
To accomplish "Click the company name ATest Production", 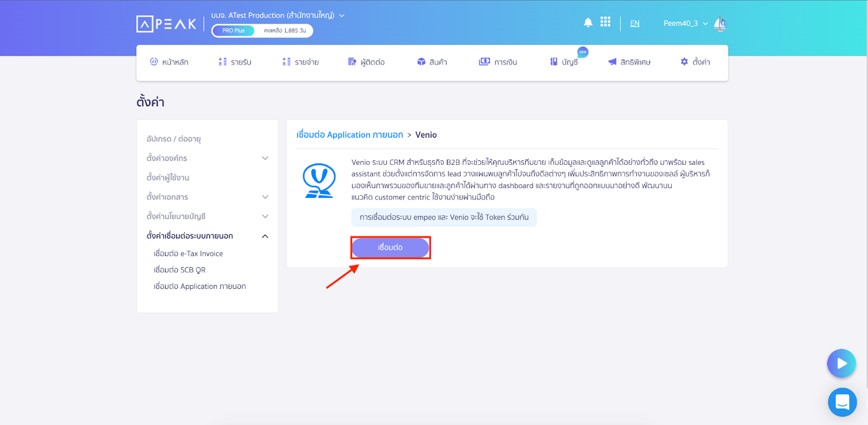I will tap(273, 15).
